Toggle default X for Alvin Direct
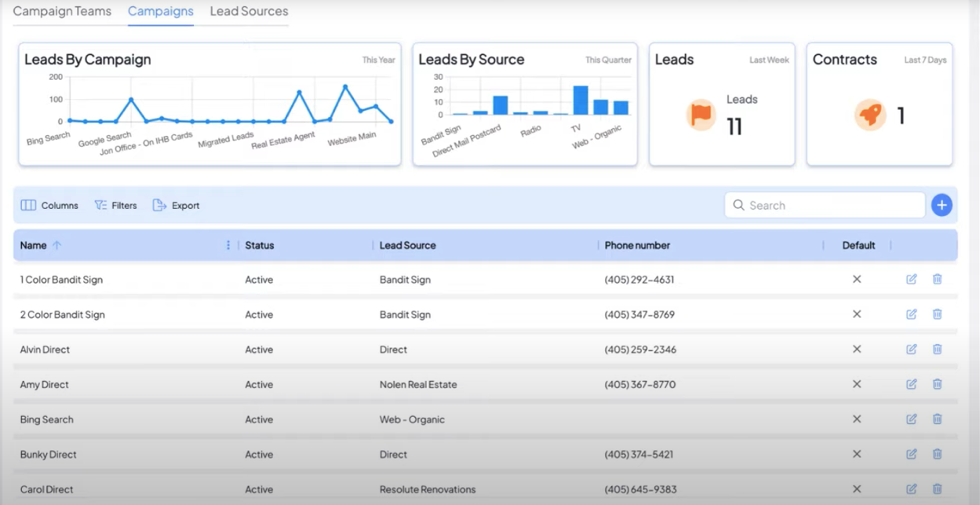The height and width of the screenshot is (505, 980). coord(857,349)
